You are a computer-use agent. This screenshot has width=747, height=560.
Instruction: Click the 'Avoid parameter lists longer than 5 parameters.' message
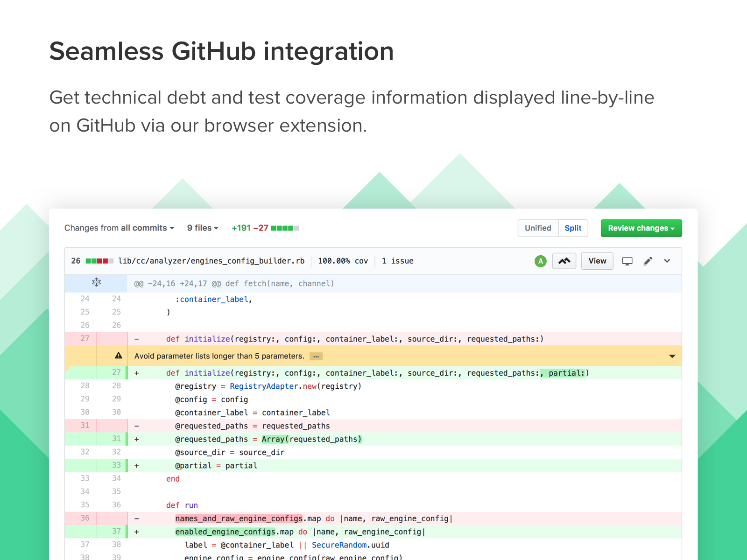(x=219, y=356)
